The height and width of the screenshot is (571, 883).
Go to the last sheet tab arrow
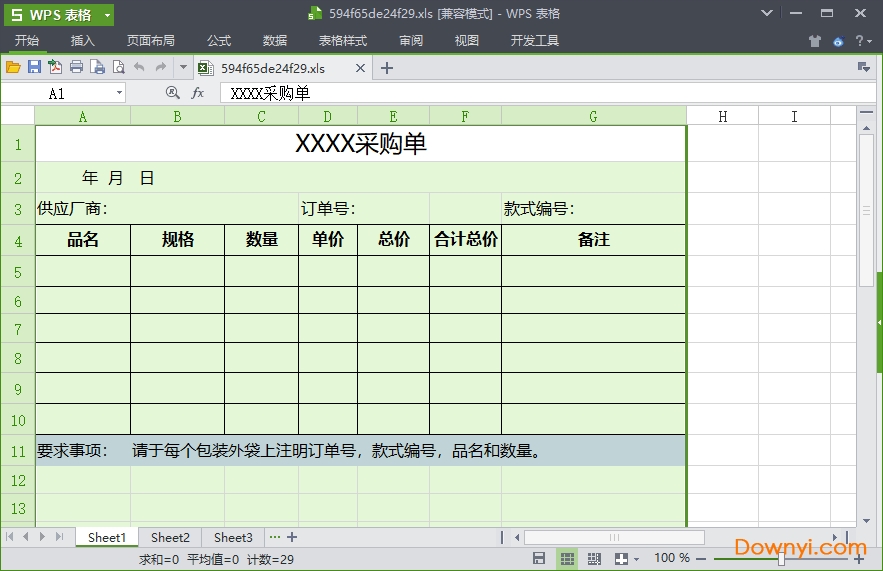click(59, 537)
